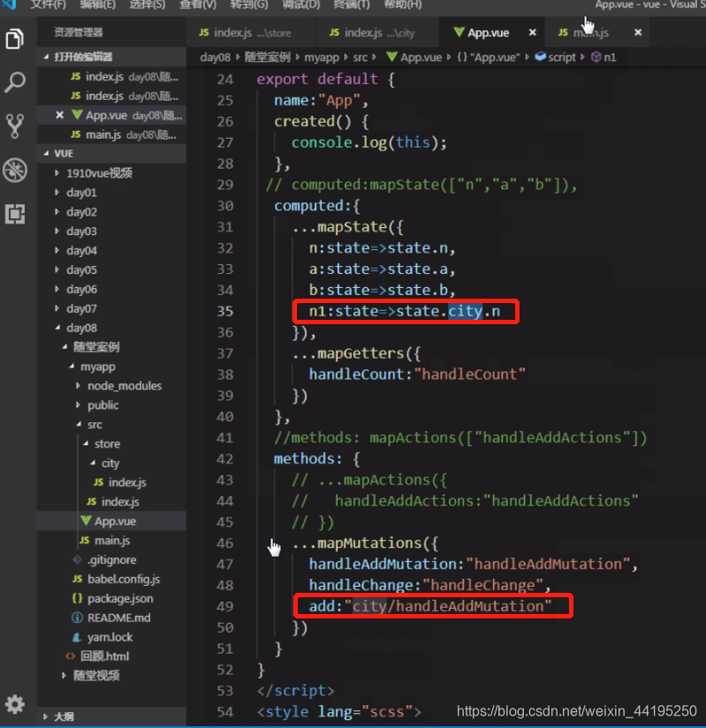
Task: Click the babel.config.js file icon
Action: 78,579
